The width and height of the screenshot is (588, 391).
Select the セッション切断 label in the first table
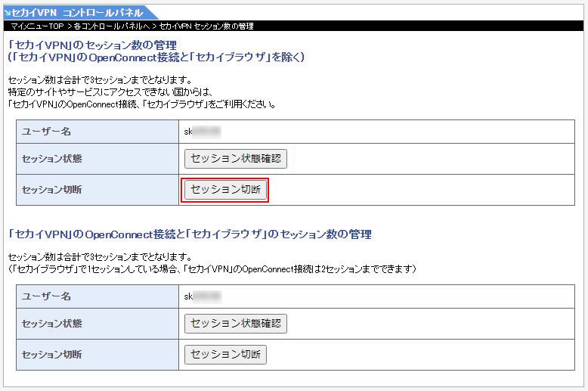point(52,190)
